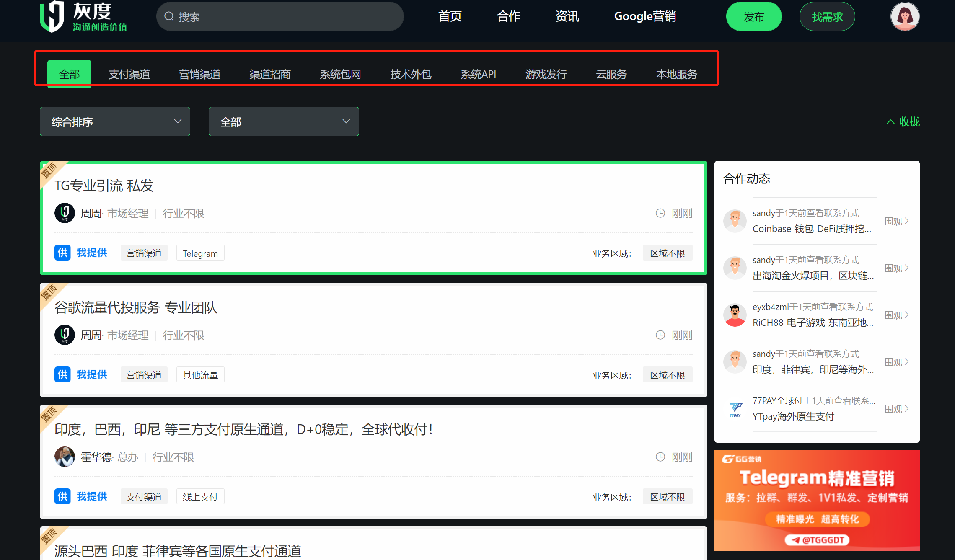This screenshot has width=955, height=560.
Task: Click the 77PAY logo icon
Action: (x=735, y=409)
